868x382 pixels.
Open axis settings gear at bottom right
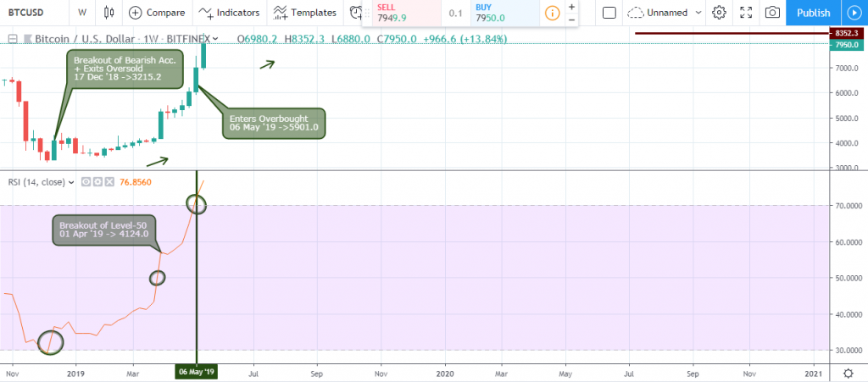click(848, 372)
